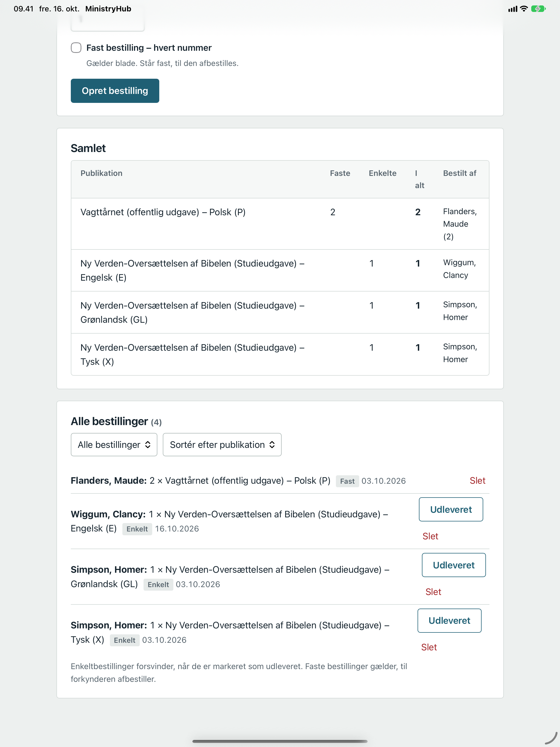Click the Tysk (X) Studieudgave table row
This screenshot has width=560, height=747.
(280, 354)
